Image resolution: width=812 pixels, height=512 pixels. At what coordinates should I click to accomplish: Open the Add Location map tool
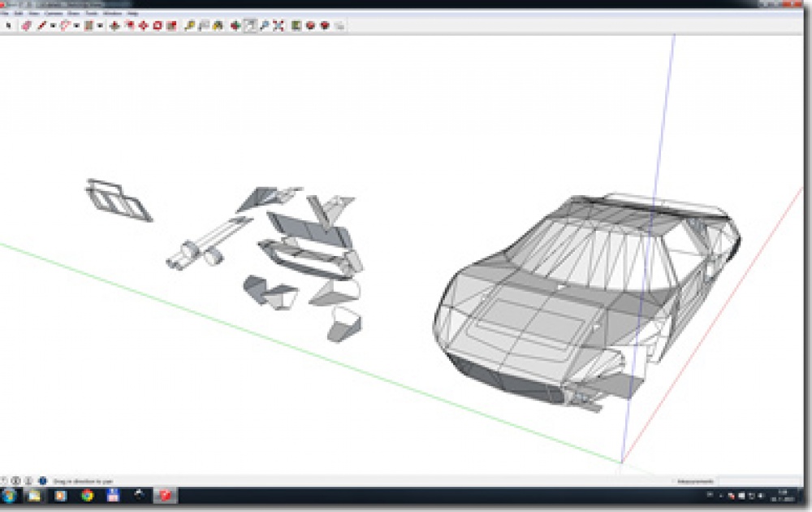296,25
